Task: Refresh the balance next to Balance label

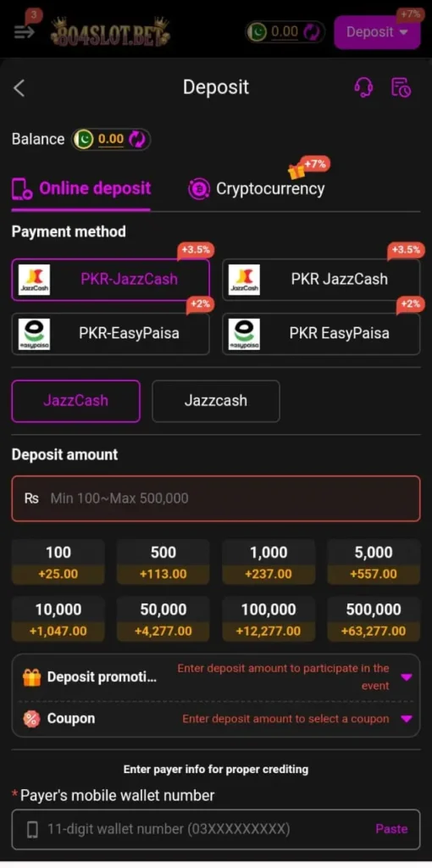Action: coord(136,139)
